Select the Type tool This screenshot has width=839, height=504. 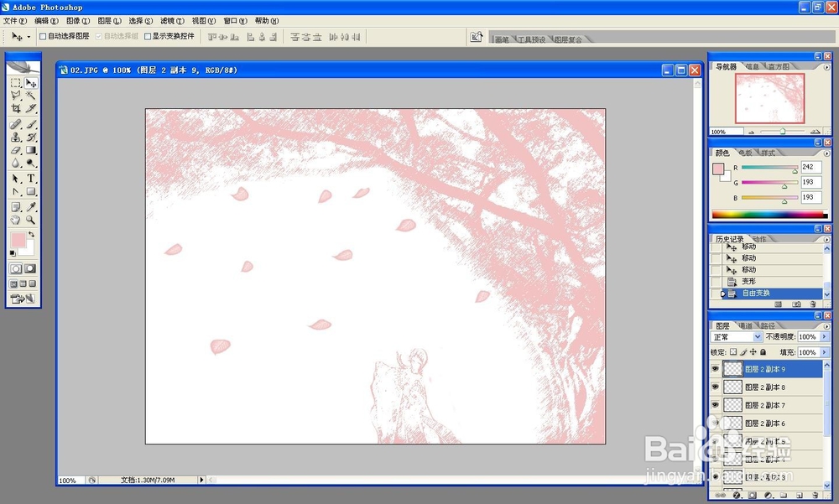tap(31, 179)
